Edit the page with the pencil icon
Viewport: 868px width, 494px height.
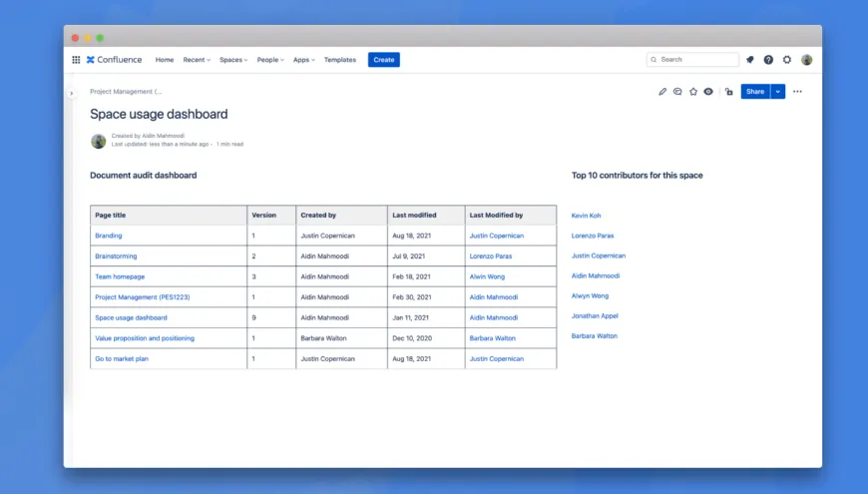(662, 92)
